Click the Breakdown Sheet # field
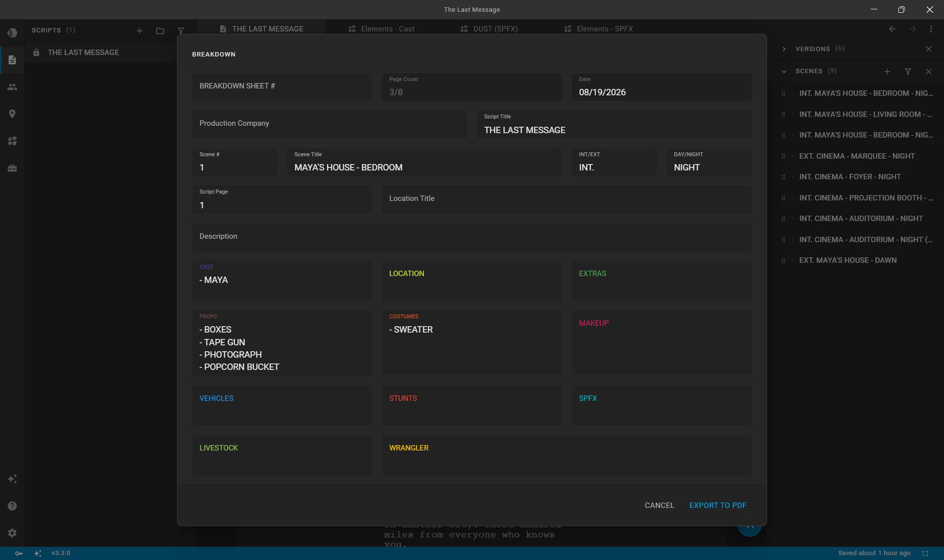 pos(282,86)
